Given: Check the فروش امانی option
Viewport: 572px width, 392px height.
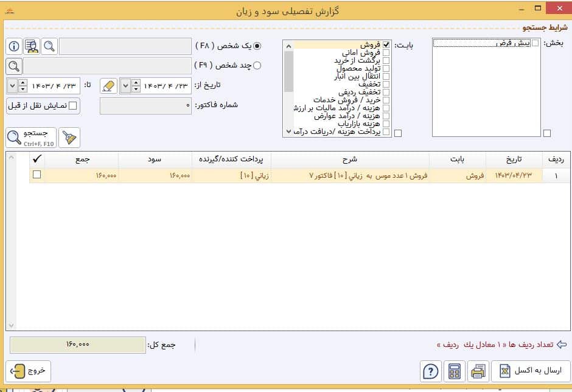Looking at the screenshot, I should (386, 52).
